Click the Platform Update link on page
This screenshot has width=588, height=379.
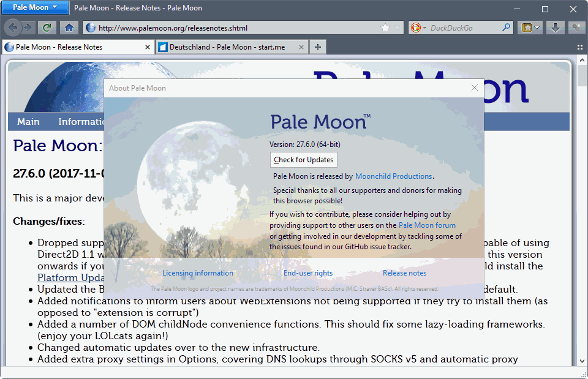71,278
